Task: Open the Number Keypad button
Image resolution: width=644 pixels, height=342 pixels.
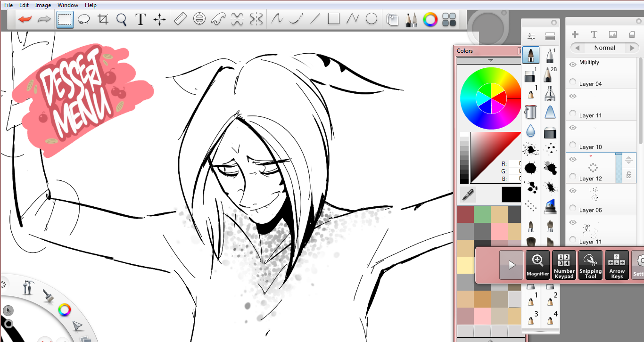Action: [564, 265]
